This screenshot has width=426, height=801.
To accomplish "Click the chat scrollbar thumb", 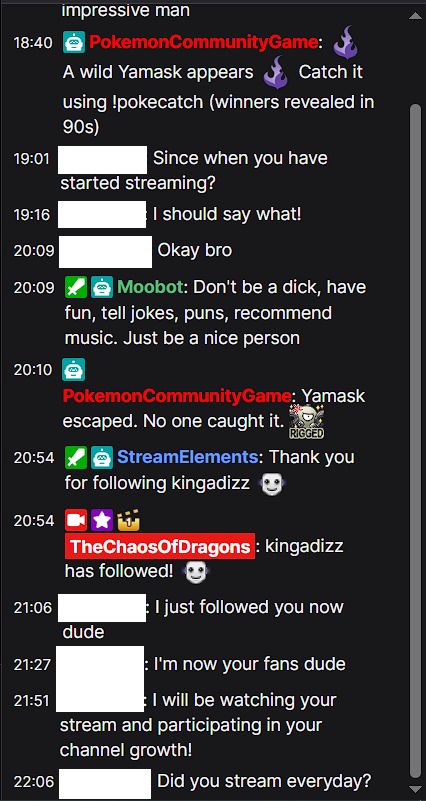I will 416,439.
